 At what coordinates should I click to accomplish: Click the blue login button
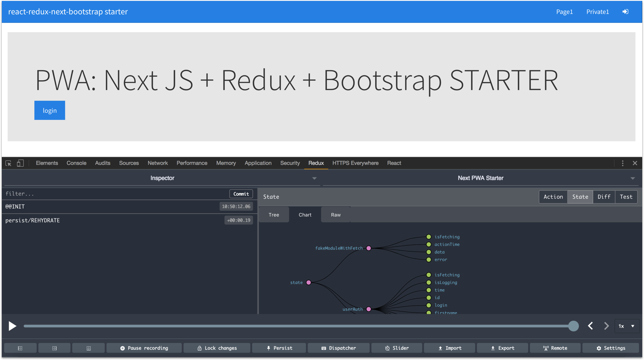(49, 110)
